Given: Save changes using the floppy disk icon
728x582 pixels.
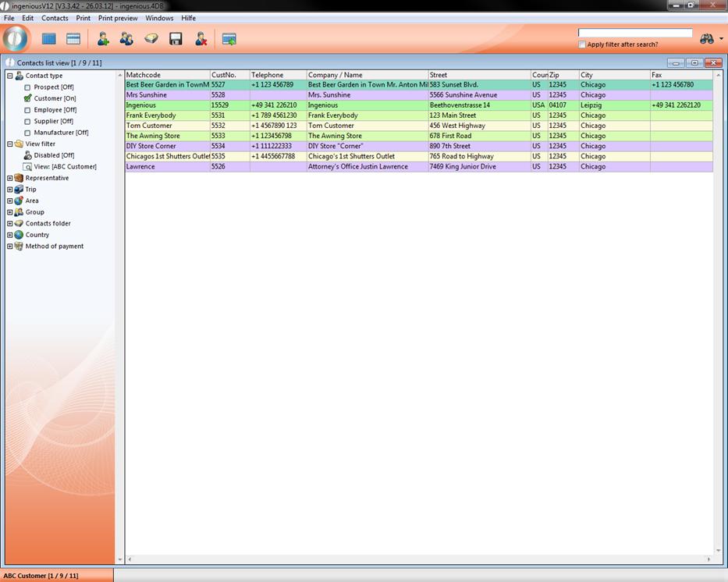Looking at the screenshot, I should pos(176,38).
